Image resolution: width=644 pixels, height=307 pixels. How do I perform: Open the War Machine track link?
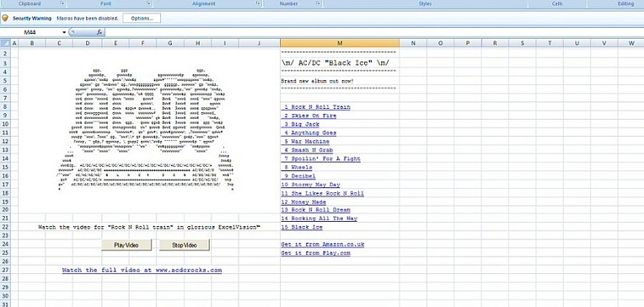(306, 142)
